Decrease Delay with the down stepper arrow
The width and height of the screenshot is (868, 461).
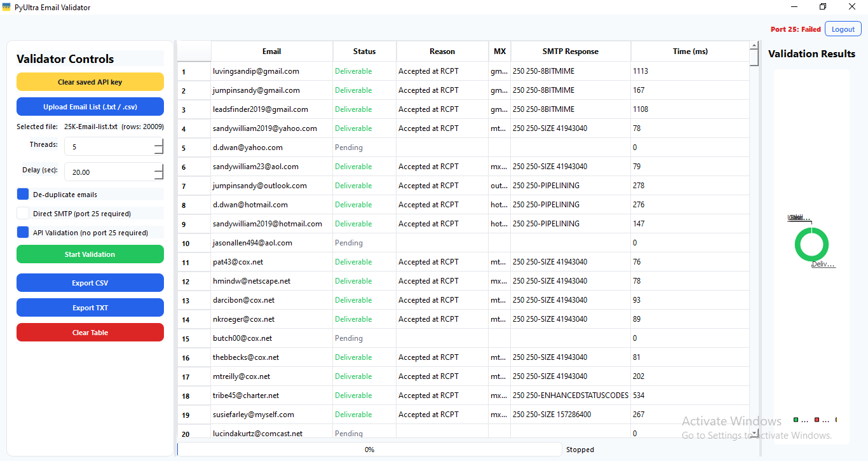pos(159,177)
